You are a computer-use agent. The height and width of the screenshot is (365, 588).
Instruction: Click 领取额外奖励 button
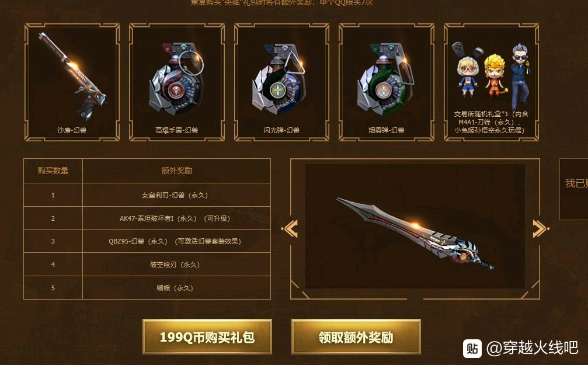click(356, 337)
